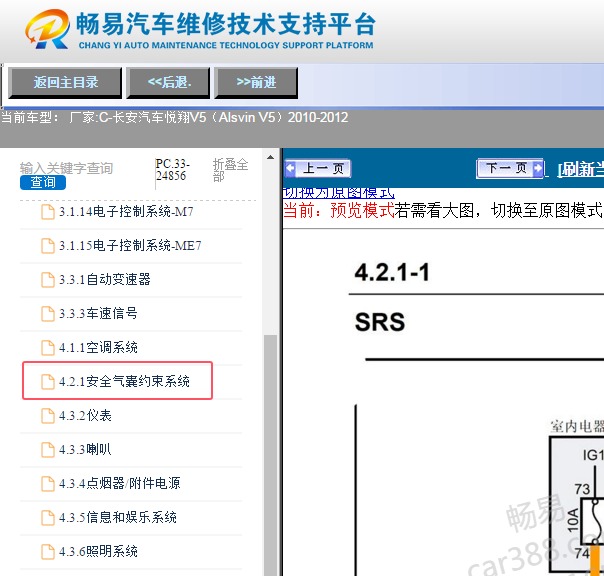Screen dimensions: 604x576
Task: Go to previous page 上一页
Action: (x=318, y=168)
